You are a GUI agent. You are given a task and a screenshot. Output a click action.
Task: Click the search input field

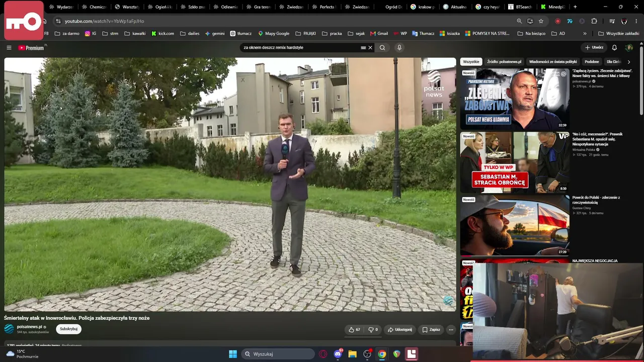301,48
